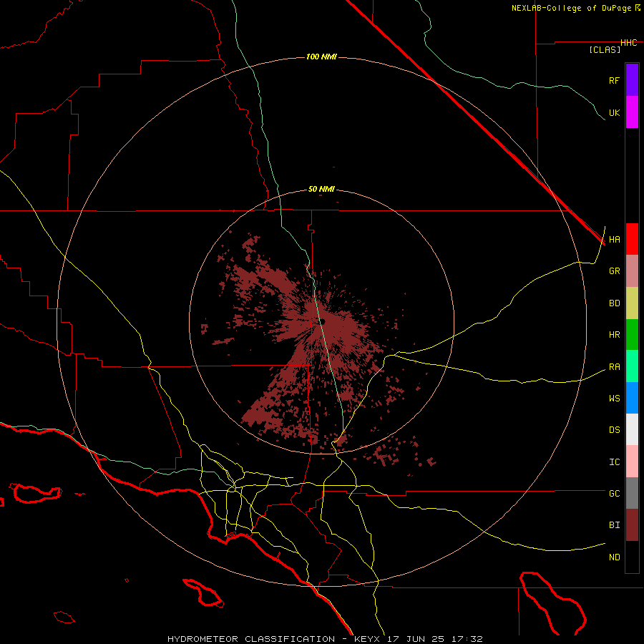This screenshot has height=644, width=644.
Task: Click the GC legend label
Action: click(x=614, y=494)
